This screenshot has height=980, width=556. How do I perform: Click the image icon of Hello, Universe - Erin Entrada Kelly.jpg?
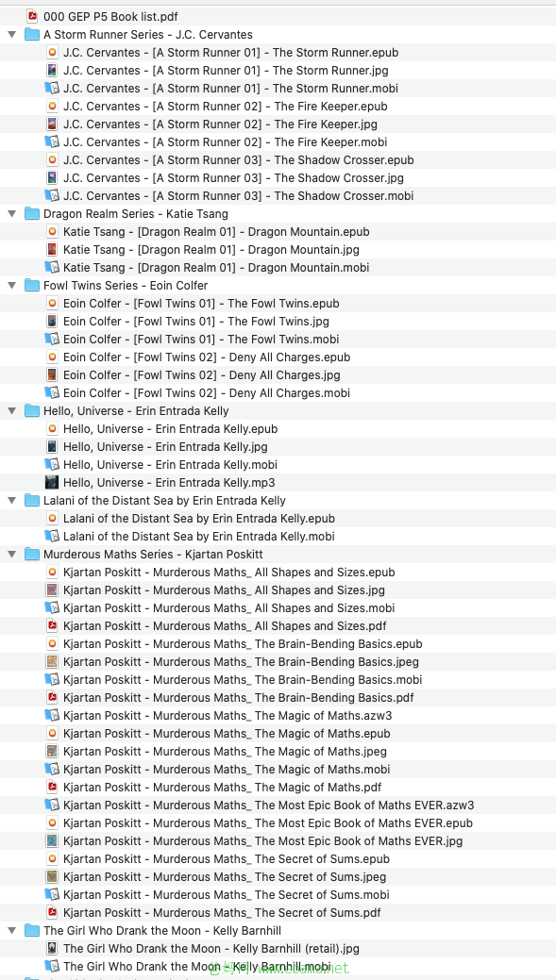pos(53,447)
